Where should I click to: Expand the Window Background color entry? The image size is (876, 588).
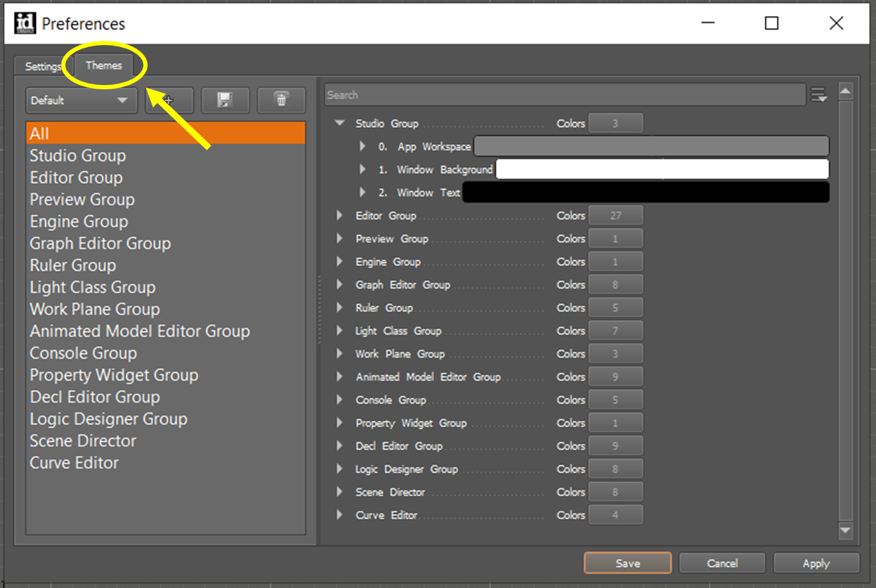362,169
